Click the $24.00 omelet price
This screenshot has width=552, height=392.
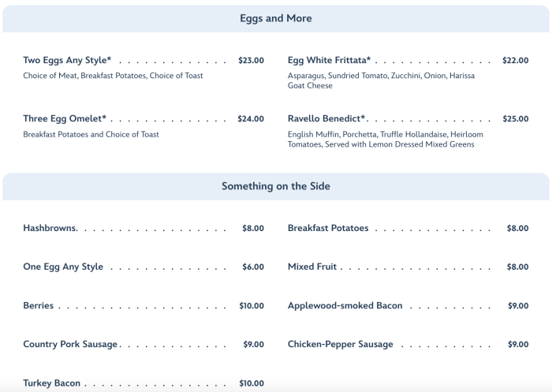[251, 119]
